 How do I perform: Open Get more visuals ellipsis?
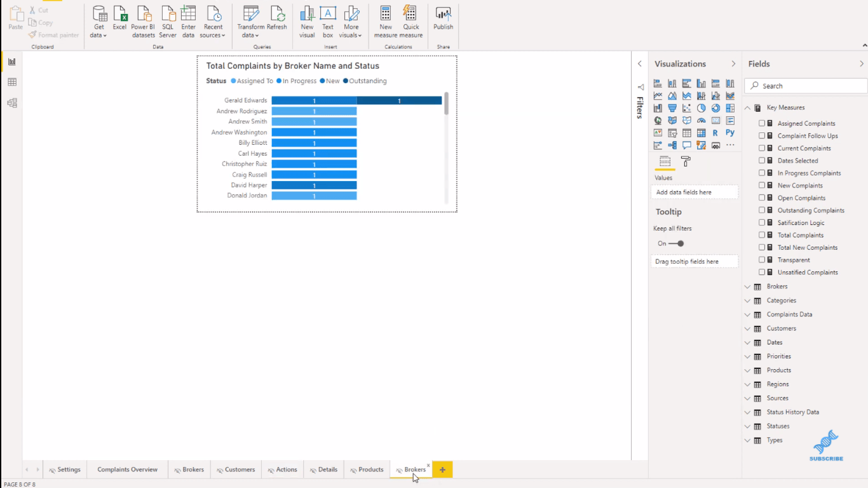[730, 145]
